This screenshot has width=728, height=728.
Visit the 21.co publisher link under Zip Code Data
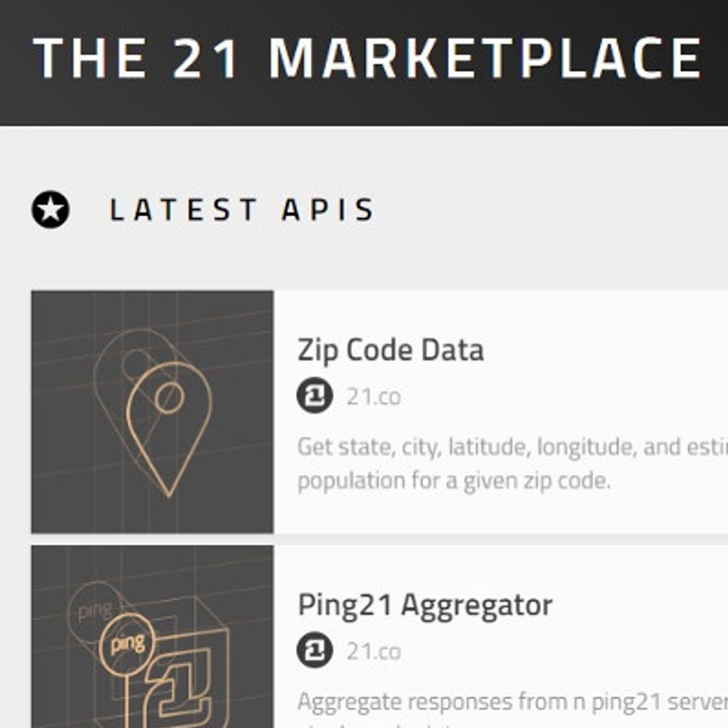[x=374, y=397]
